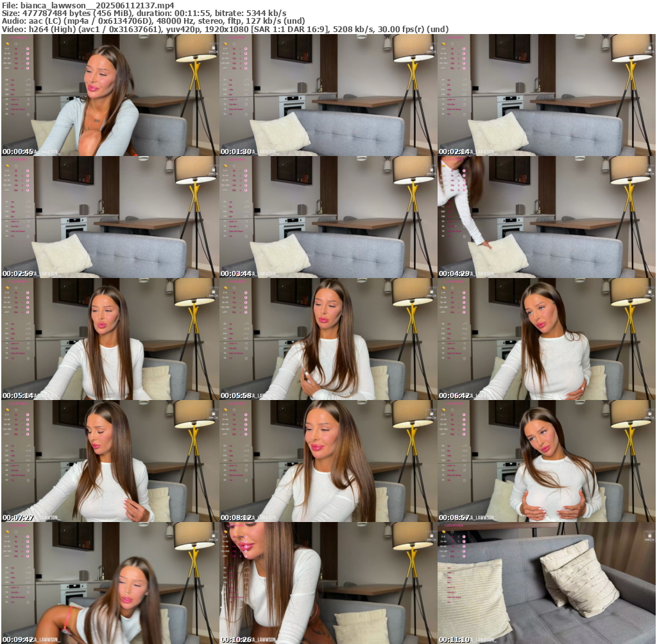This screenshot has width=657, height=644.
Task: Select the frame at 00:07:27
Action: [x=110, y=461]
